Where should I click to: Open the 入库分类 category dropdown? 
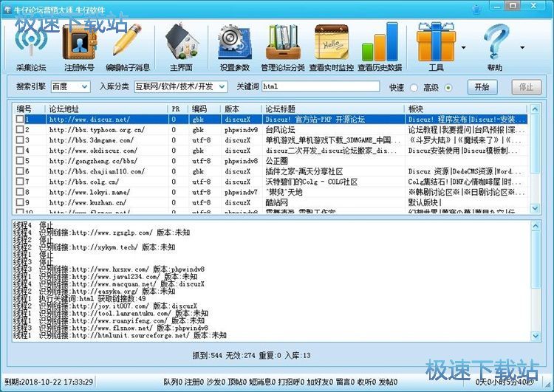(x=180, y=86)
